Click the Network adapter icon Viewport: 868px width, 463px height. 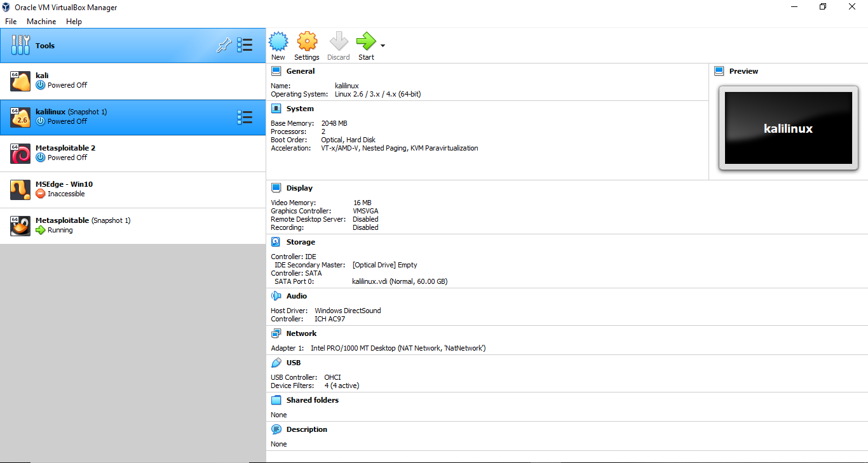[276, 333]
